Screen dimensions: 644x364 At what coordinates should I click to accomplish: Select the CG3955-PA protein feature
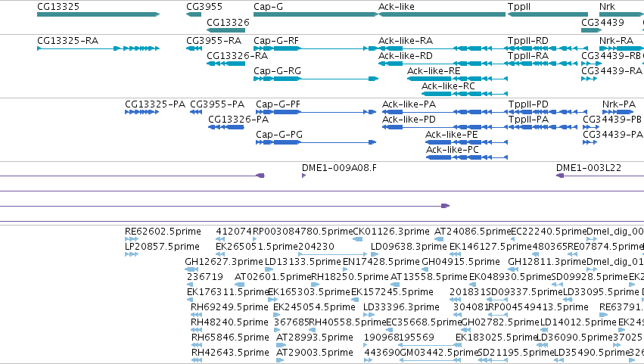[196, 112]
